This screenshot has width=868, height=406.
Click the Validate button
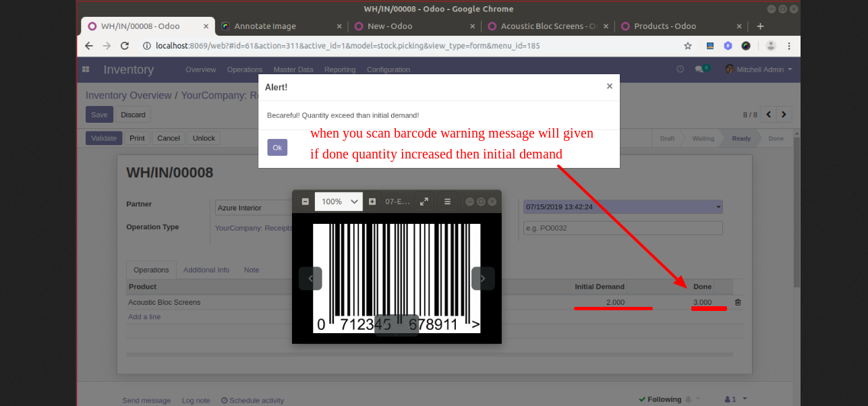click(x=104, y=138)
